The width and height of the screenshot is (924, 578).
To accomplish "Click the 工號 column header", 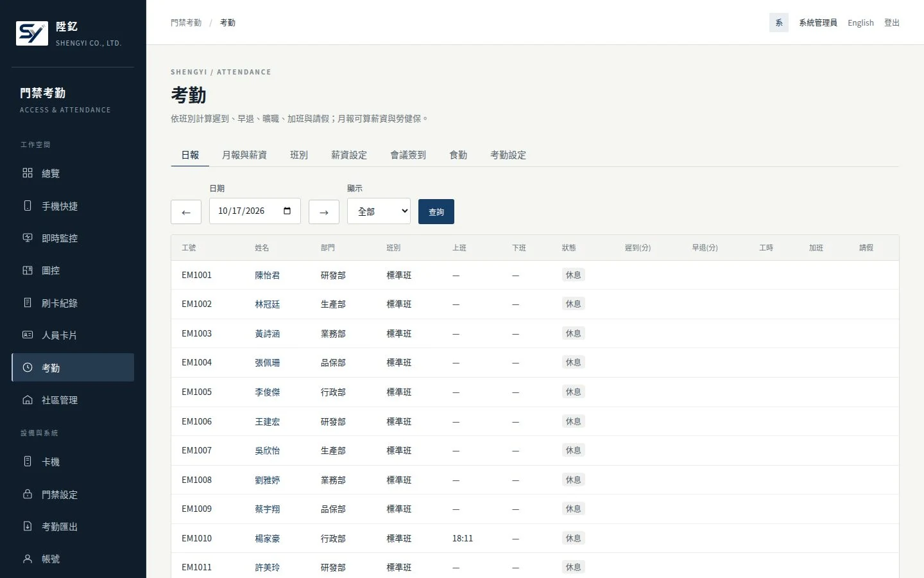I will [189, 248].
